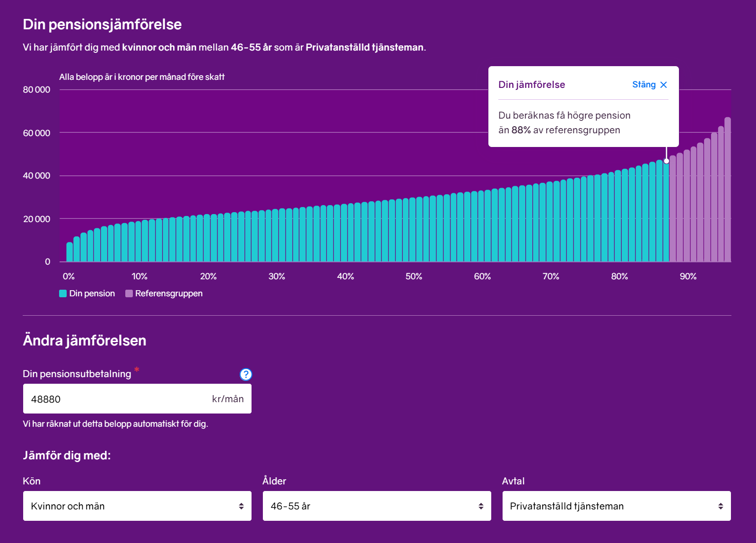Screen dimensions: 756x543
Task: Select the tallest purple bar at far right
Action: 728,189
